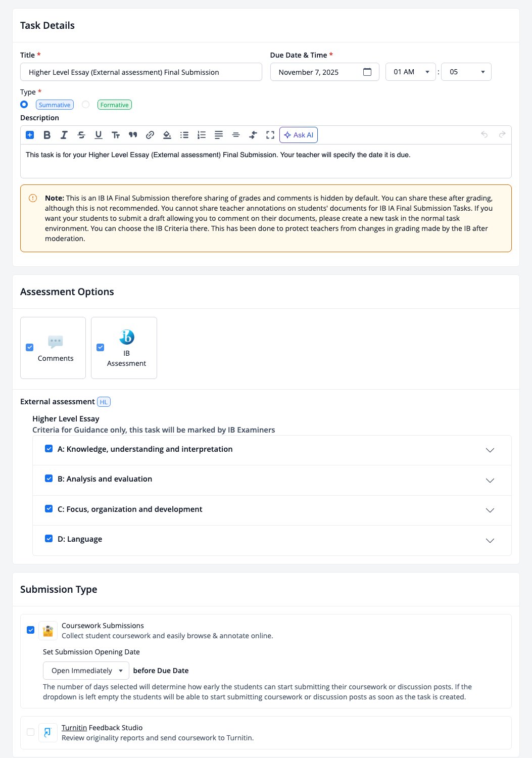
Task: Select the Formative type radio button
Action: coord(86,105)
